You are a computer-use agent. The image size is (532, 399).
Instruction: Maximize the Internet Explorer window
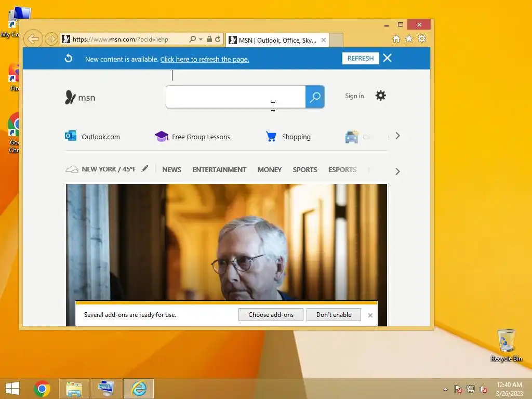point(401,25)
